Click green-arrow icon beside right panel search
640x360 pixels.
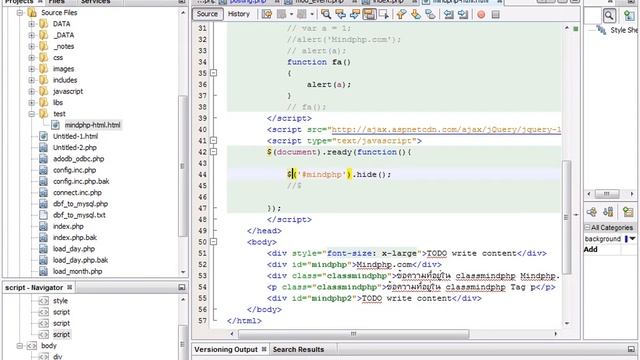click(629, 16)
